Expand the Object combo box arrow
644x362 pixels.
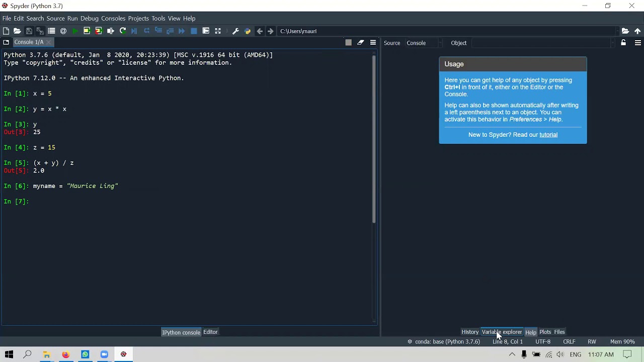coord(612,43)
